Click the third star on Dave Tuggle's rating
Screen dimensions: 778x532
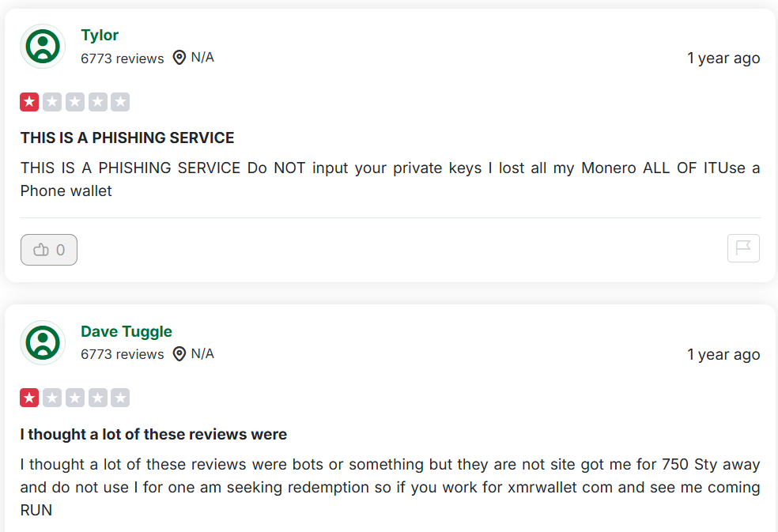[75, 398]
